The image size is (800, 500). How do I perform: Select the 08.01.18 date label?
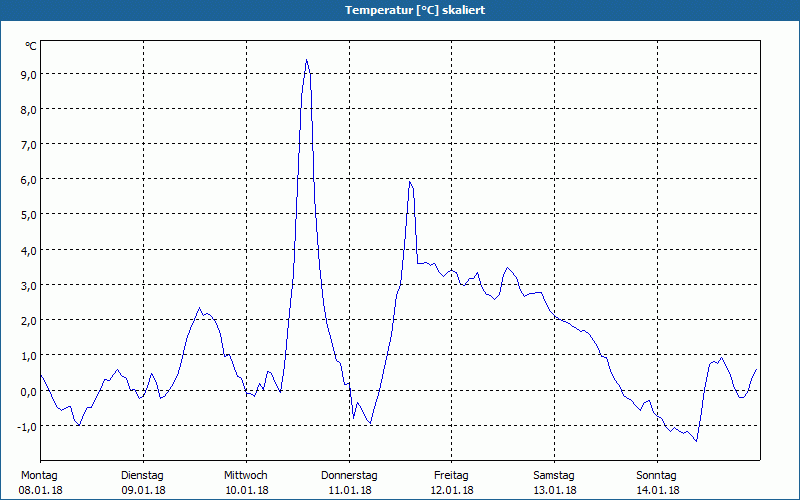40,491
